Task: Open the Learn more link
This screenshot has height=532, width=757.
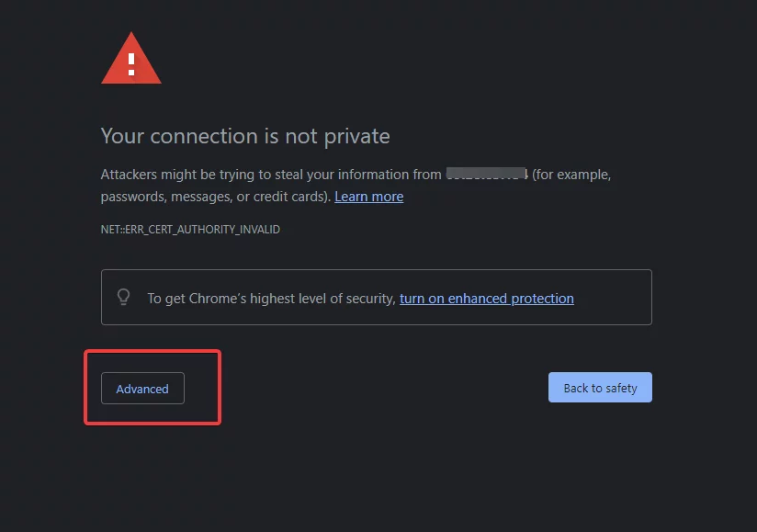Action: click(x=368, y=197)
